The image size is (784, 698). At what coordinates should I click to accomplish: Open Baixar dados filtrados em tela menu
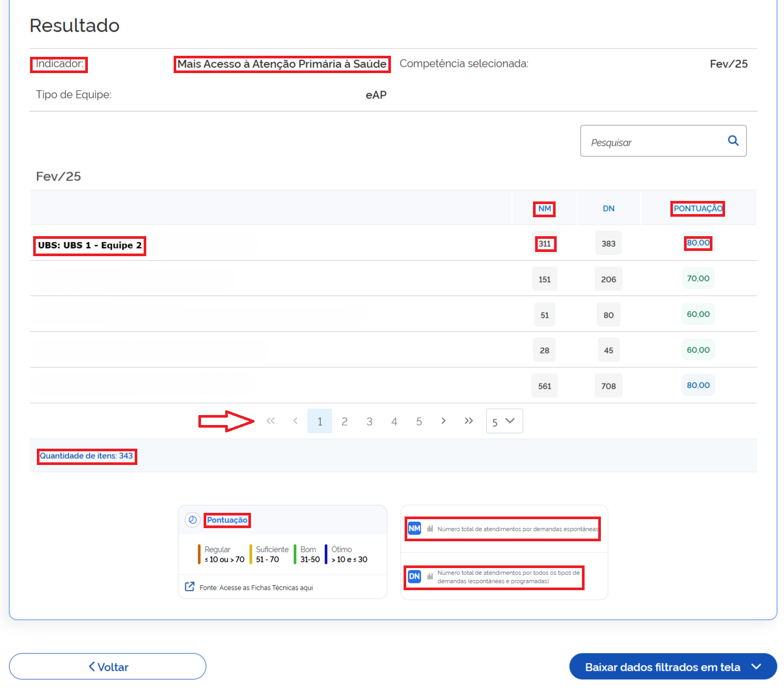point(673,666)
